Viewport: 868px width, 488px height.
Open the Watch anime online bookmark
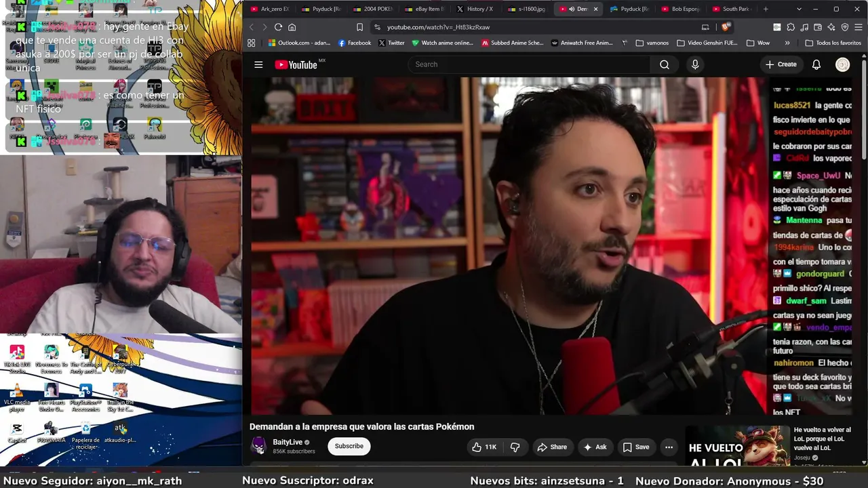point(442,43)
